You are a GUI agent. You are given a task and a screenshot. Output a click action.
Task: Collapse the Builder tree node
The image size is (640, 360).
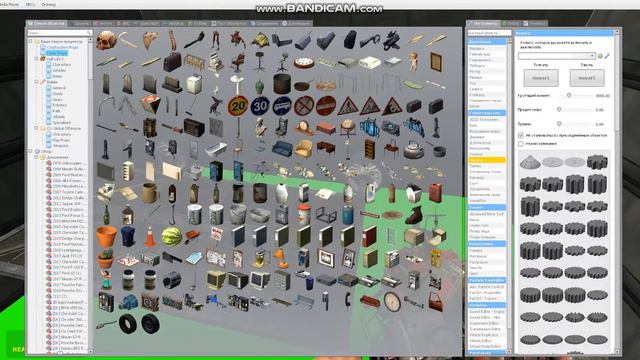click(x=36, y=82)
